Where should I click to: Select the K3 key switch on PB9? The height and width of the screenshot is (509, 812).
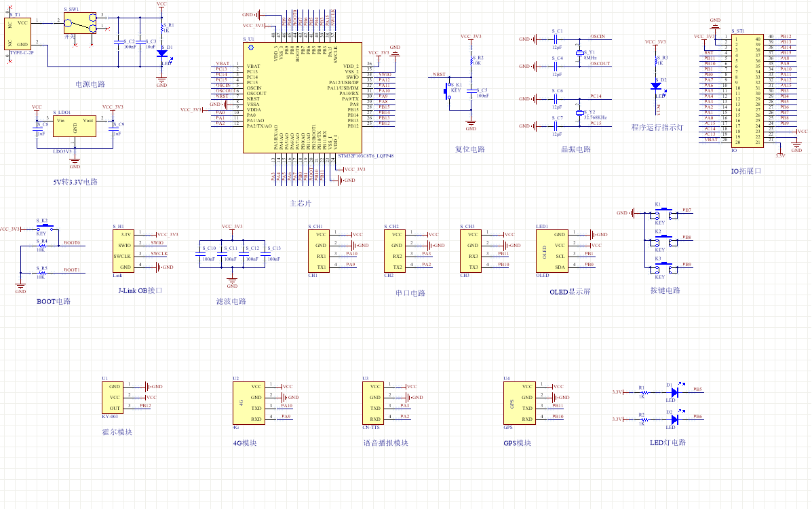(664, 267)
